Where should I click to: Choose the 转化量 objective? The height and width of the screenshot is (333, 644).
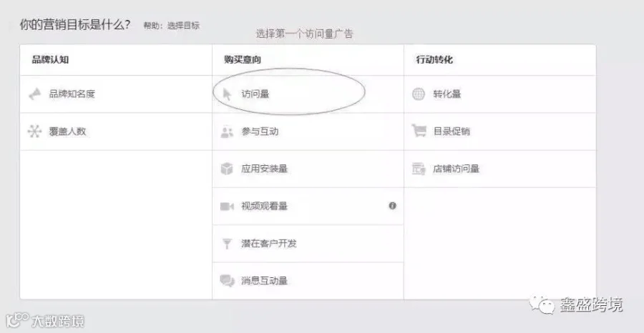(447, 94)
